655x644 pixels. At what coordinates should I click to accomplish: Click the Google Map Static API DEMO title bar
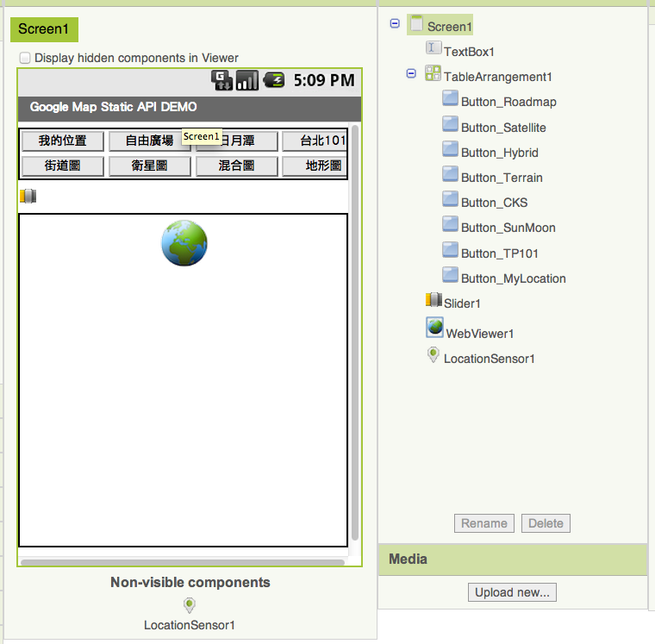(x=190, y=109)
